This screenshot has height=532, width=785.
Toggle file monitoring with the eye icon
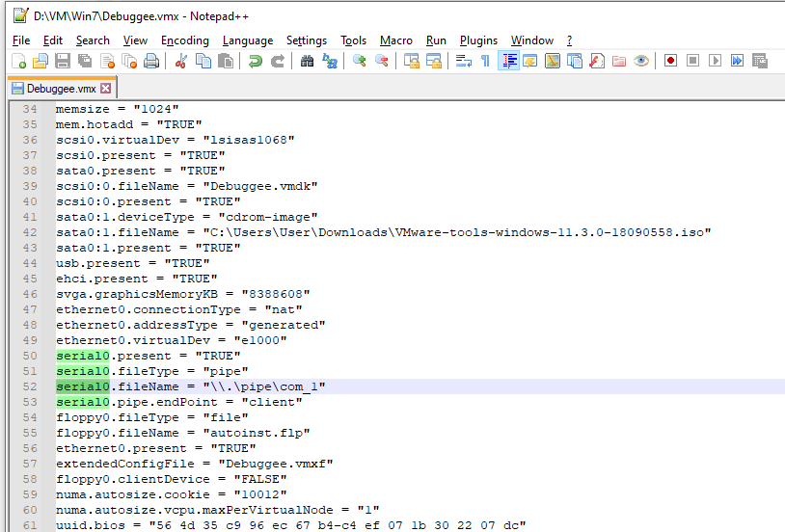coord(641,61)
